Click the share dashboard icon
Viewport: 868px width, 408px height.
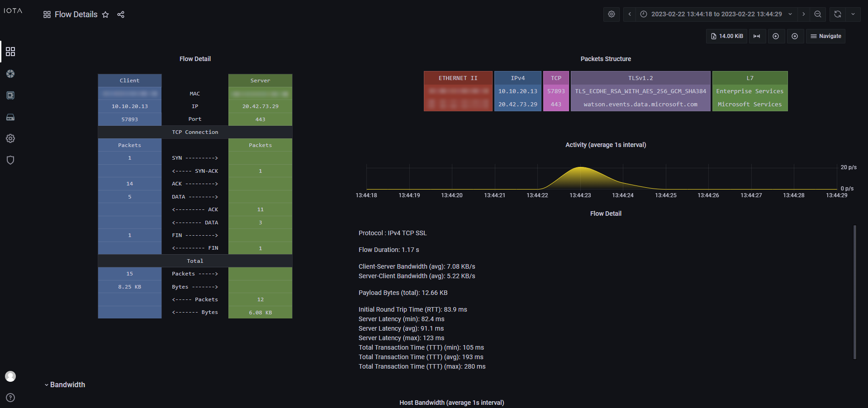[120, 14]
